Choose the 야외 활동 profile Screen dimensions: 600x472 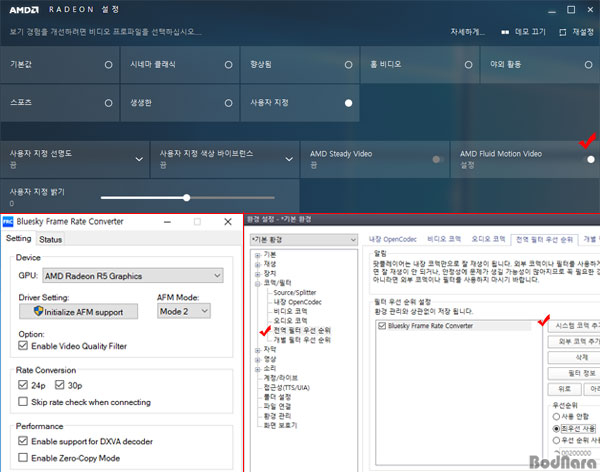pos(540,65)
